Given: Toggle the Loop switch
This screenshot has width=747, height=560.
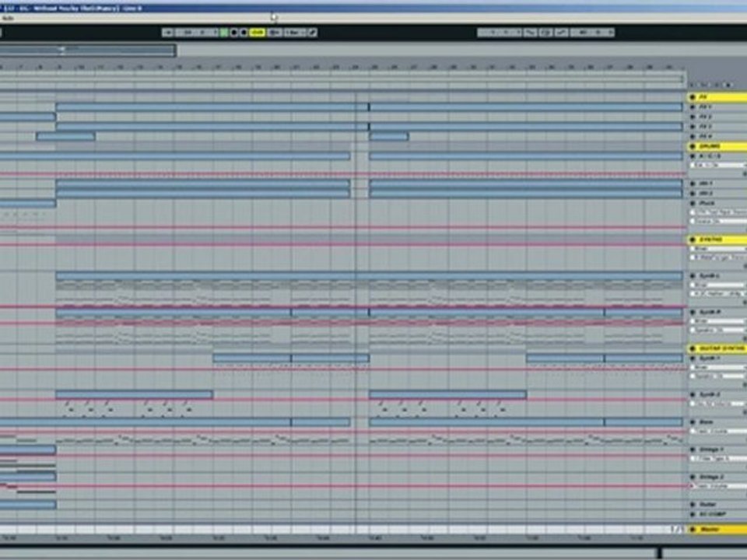Looking at the screenshot, I should pyautogui.click(x=546, y=33).
